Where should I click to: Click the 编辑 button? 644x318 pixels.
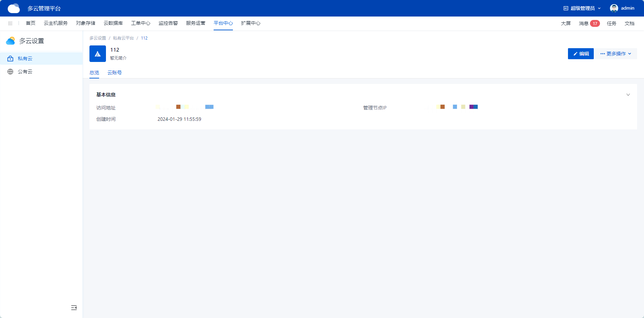[x=581, y=54]
